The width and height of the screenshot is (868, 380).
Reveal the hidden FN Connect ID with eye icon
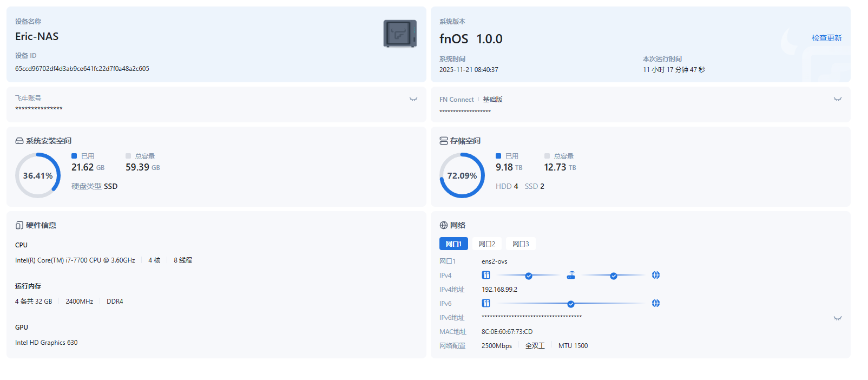(x=838, y=99)
